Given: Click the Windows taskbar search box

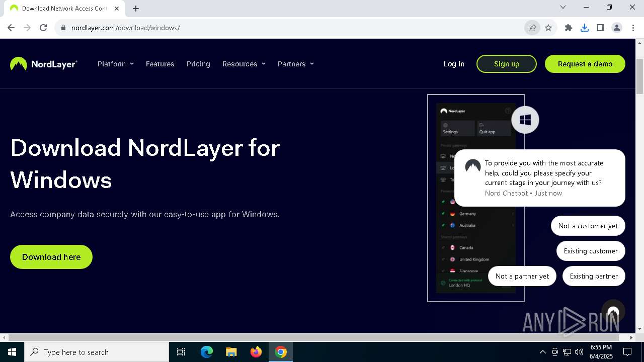Looking at the screenshot, I should coord(97,352).
